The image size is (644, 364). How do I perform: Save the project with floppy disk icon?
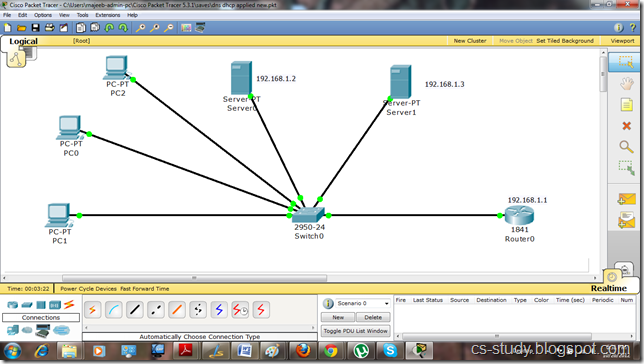point(35,28)
